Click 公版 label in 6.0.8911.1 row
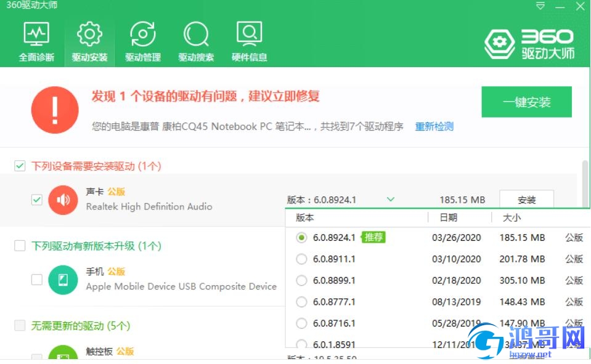The width and height of the screenshot is (591, 364). (574, 259)
